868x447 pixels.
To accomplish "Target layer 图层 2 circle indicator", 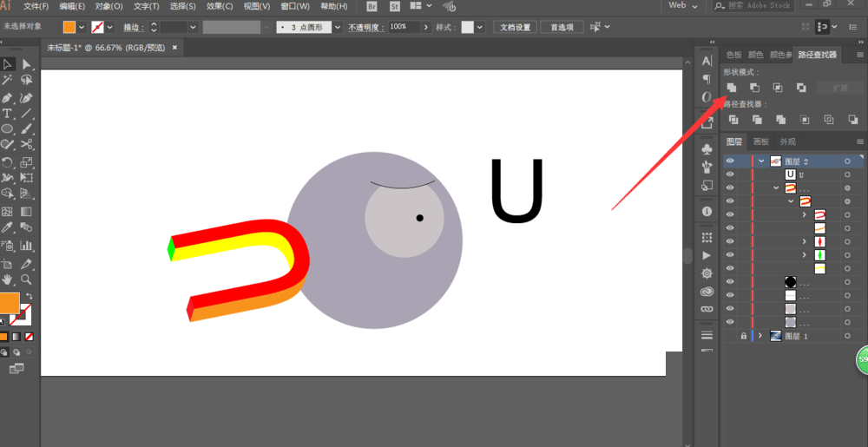I will [x=847, y=161].
